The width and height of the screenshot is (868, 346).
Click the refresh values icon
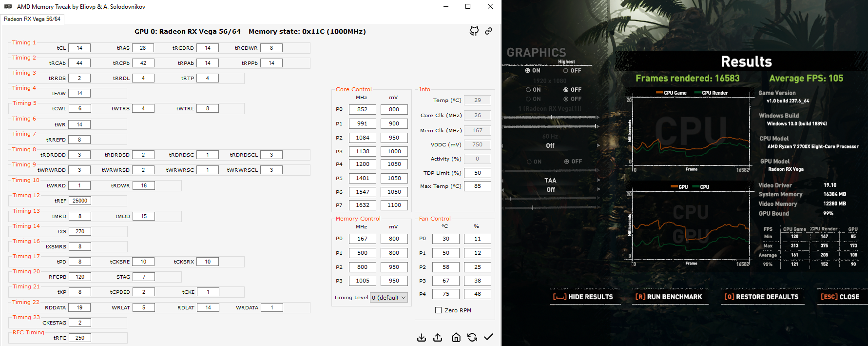(x=472, y=337)
